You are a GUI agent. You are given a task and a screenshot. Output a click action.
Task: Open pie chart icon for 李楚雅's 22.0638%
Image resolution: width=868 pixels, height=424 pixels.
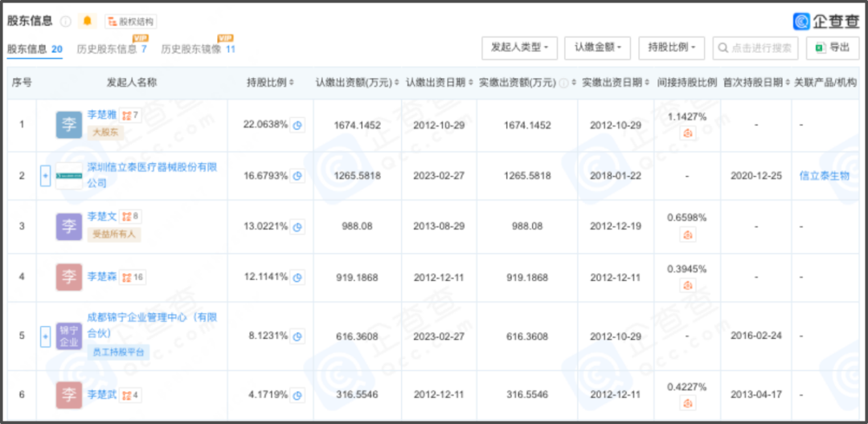pos(297,124)
